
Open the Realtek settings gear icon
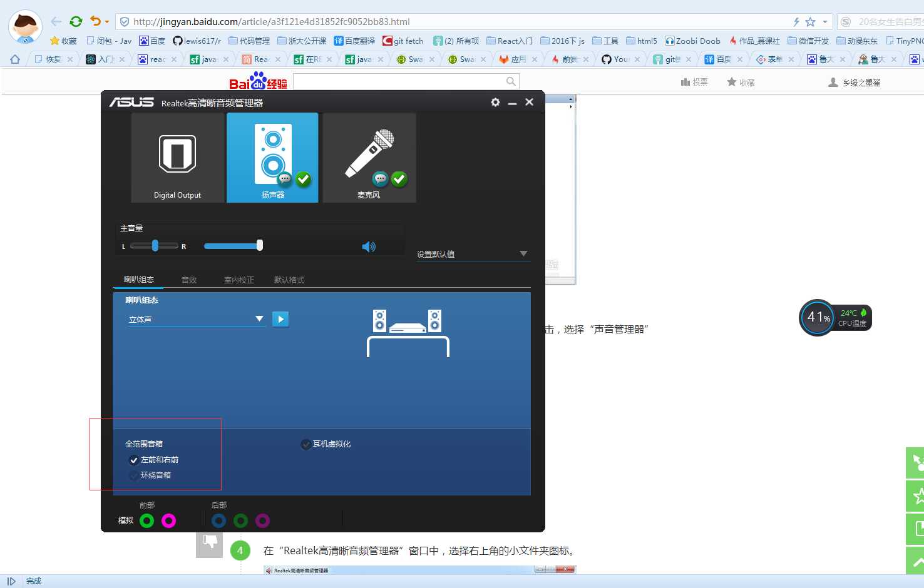(495, 102)
